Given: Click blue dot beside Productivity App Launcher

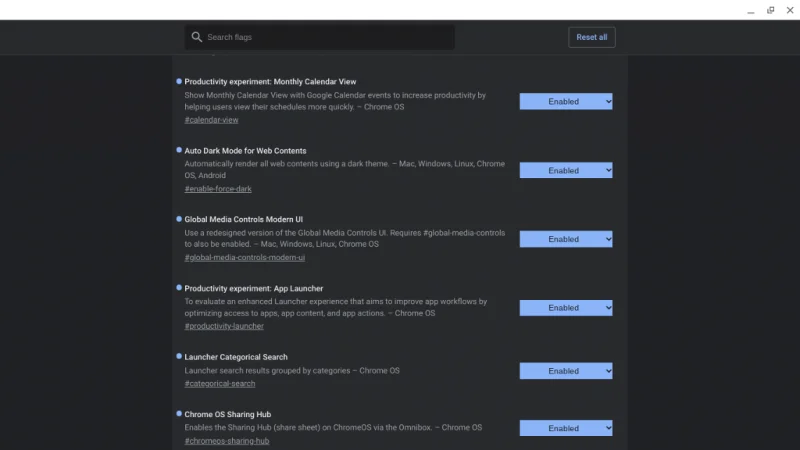Looking at the screenshot, I should coord(179,288).
